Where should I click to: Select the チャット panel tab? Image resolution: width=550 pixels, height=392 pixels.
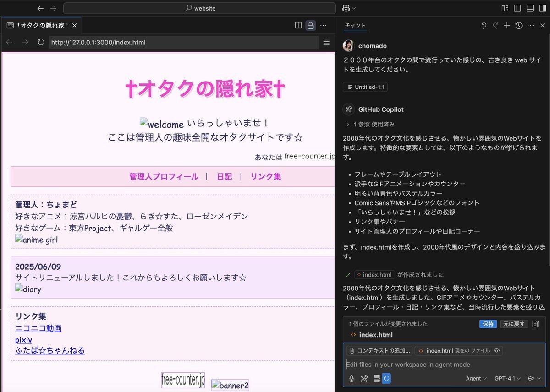coord(355,26)
